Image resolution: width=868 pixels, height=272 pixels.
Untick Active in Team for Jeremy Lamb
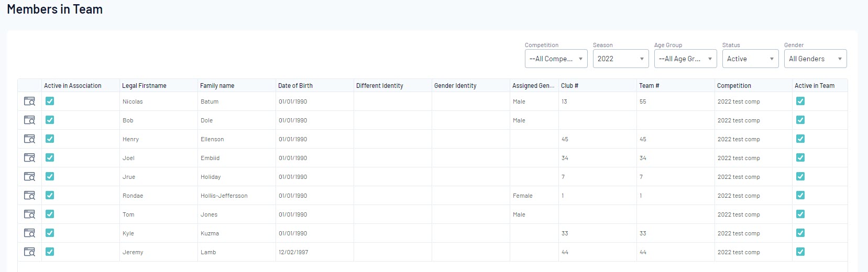pyautogui.click(x=800, y=252)
